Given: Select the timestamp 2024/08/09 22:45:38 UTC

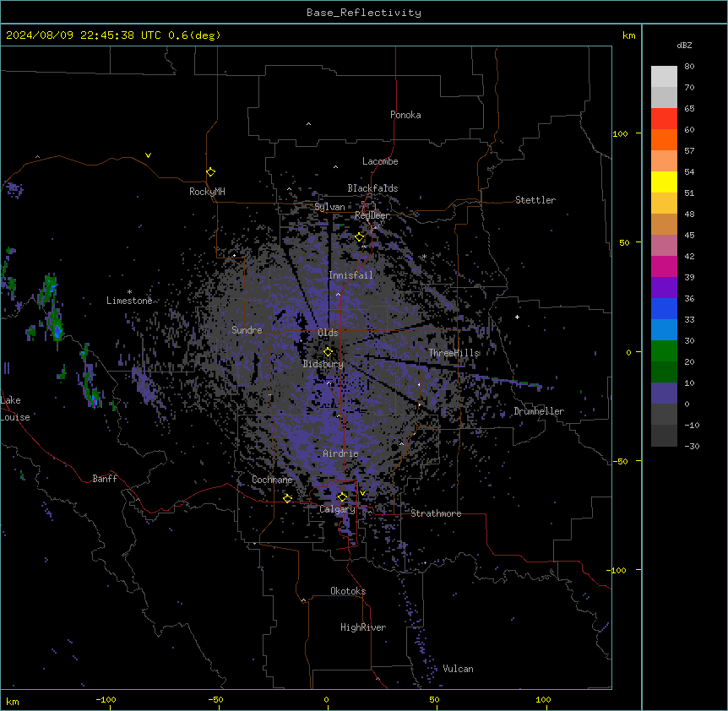Looking at the screenshot, I should click(83, 35).
